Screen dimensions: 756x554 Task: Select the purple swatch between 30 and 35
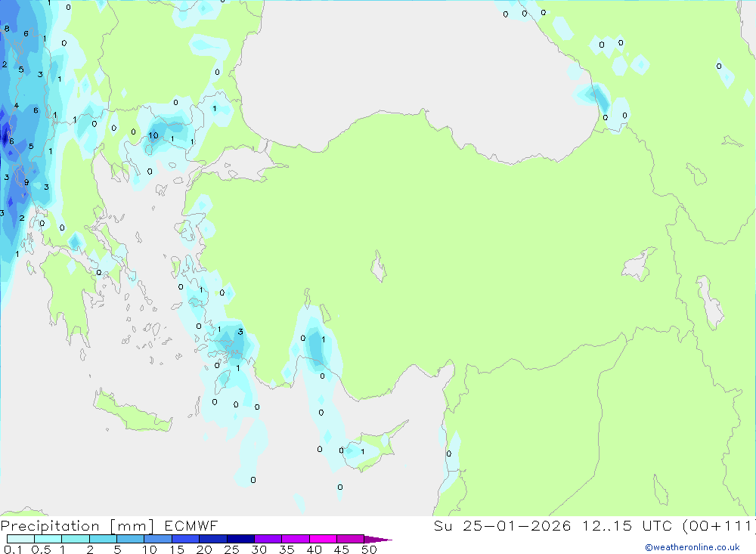point(268,539)
